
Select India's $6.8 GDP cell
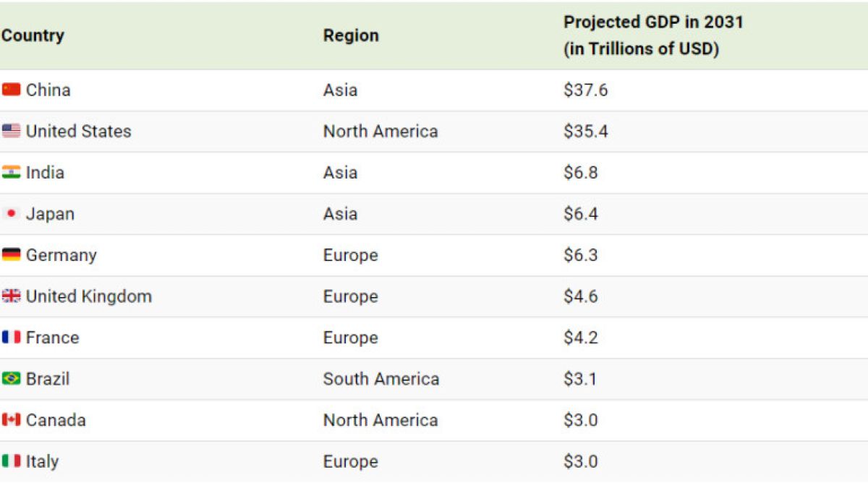[x=581, y=172]
